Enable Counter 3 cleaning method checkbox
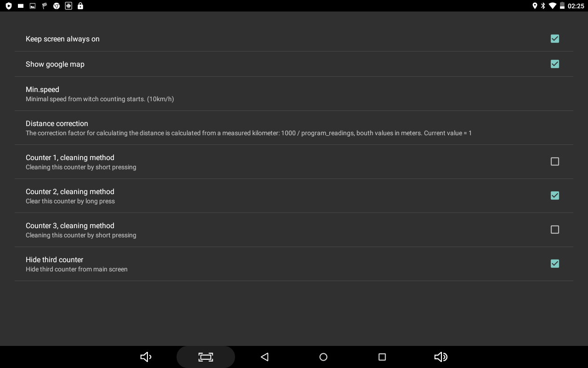The height and width of the screenshot is (368, 588). (x=555, y=230)
